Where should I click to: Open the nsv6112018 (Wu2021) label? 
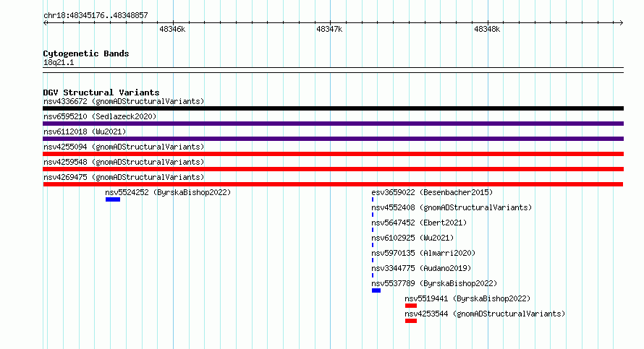pyautogui.click(x=85, y=132)
